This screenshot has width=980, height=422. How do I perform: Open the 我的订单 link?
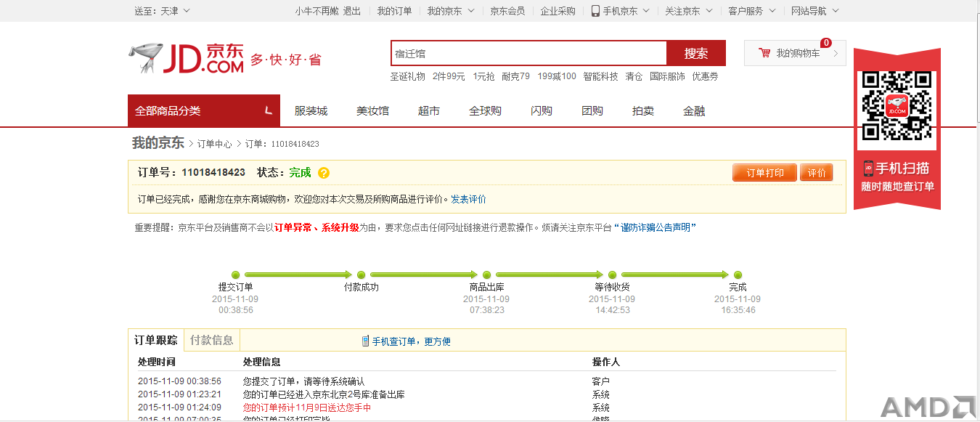[394, 11]
